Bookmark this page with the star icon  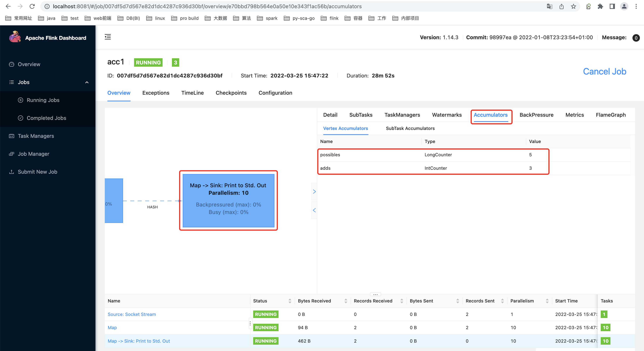click(574, 7)
